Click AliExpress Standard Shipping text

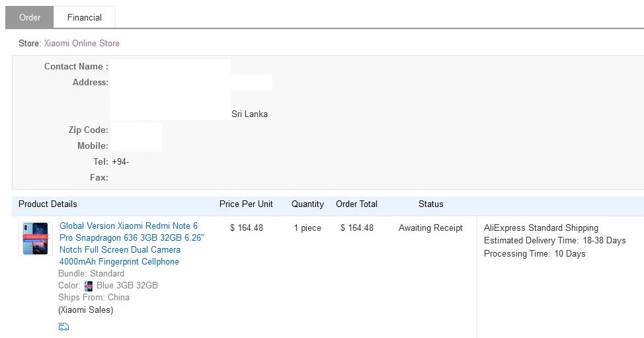(541, 228)
